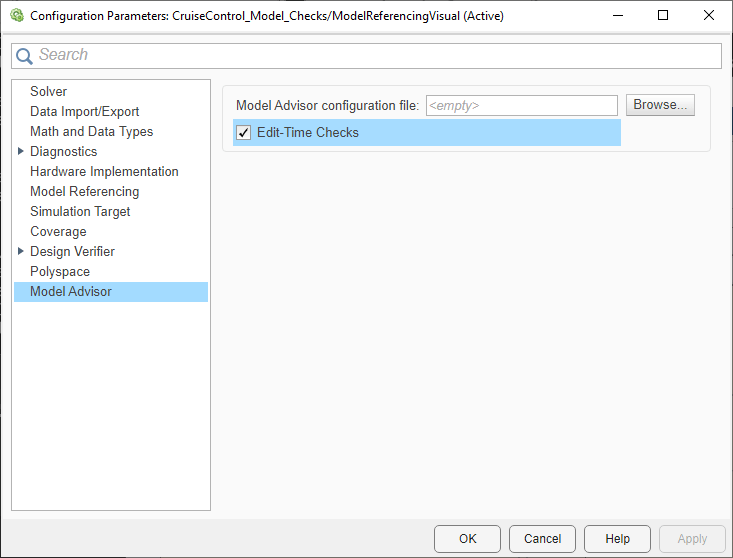Image resolution: width=733 pixels, height=558 pixels.
Task: Click the Simulink gear icon in title bar
Action: pos(16,16)
